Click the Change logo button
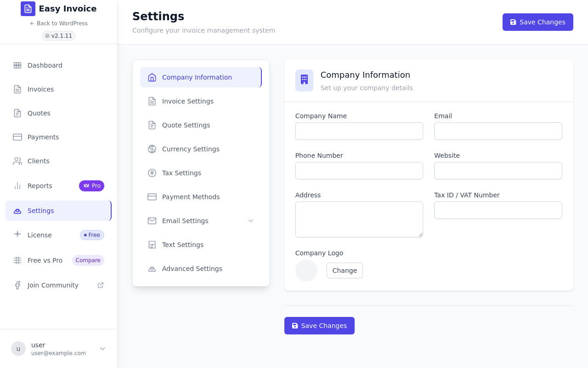This screenshot has height=368, width=588. (345, 270)
